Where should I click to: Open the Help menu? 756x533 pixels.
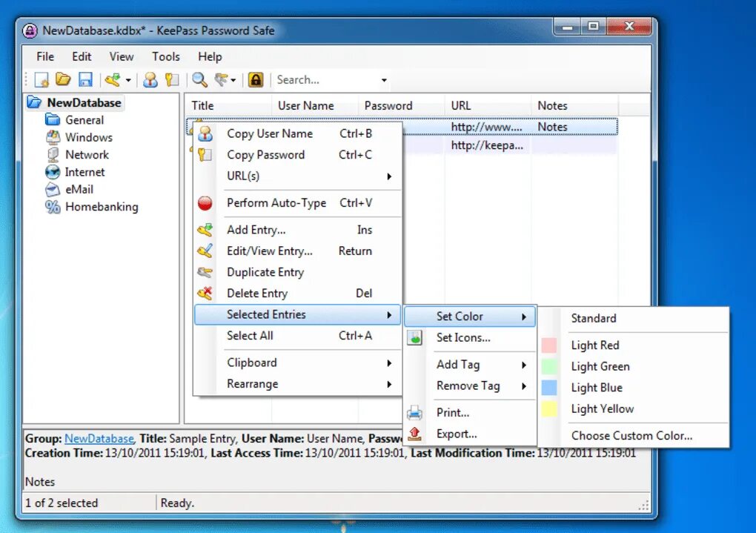[210, 56]
